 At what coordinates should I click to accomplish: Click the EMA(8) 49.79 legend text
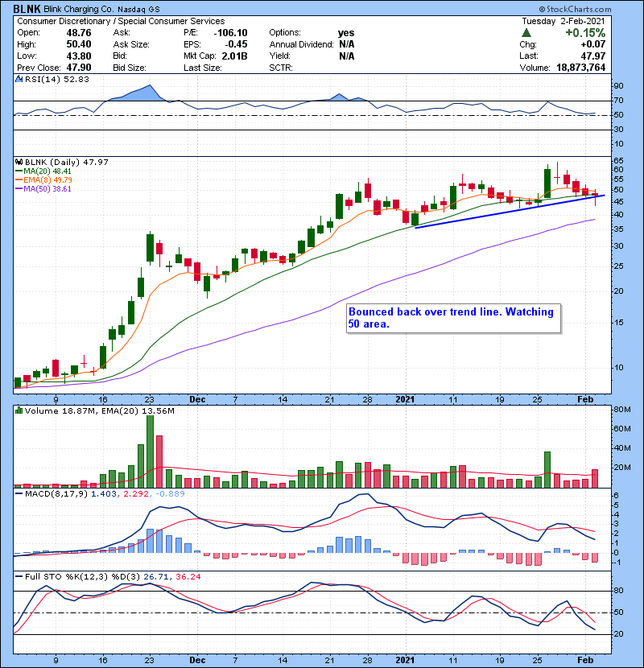tap(47, 180)
